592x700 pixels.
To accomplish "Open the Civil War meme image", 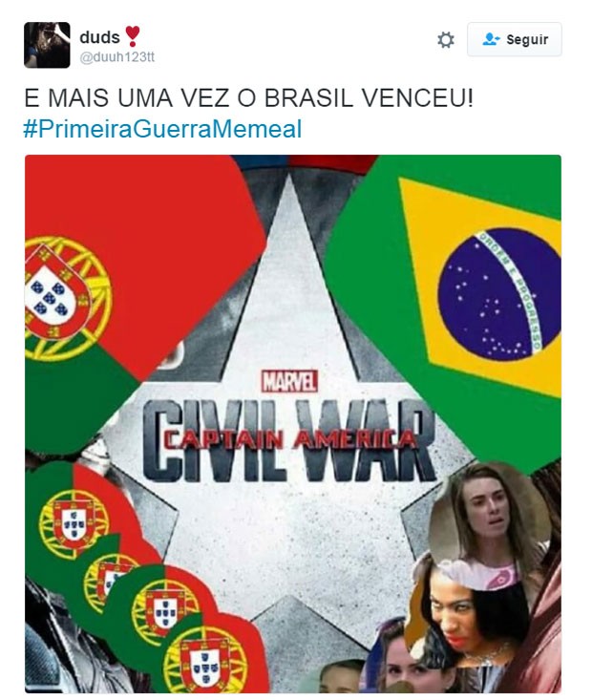I will click(293, 424).
